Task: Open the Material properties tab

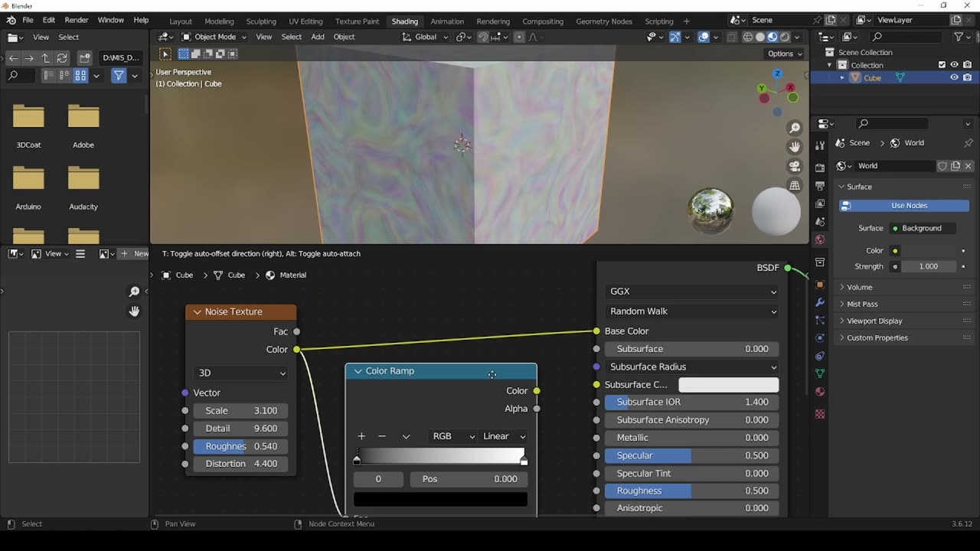Action: tap(820, 392)
